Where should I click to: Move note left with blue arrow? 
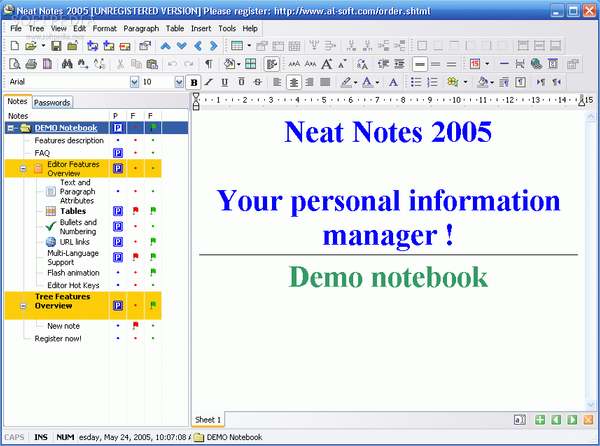pyautogui.click(x=198, y=46)
